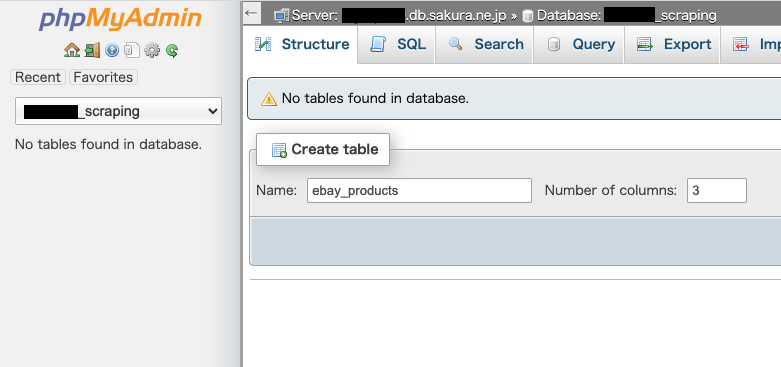Click the Number of columns field
This screenshot has height=367, width=781.
click(717, 191)
